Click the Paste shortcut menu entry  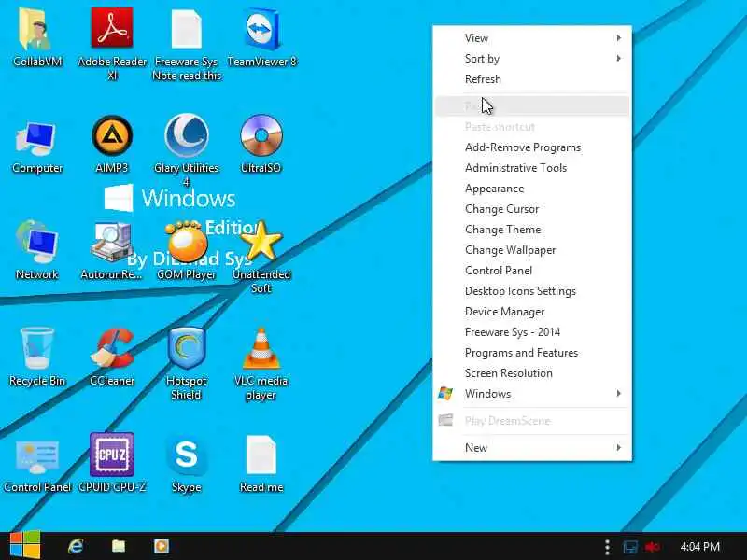click(x=532, y=127)
